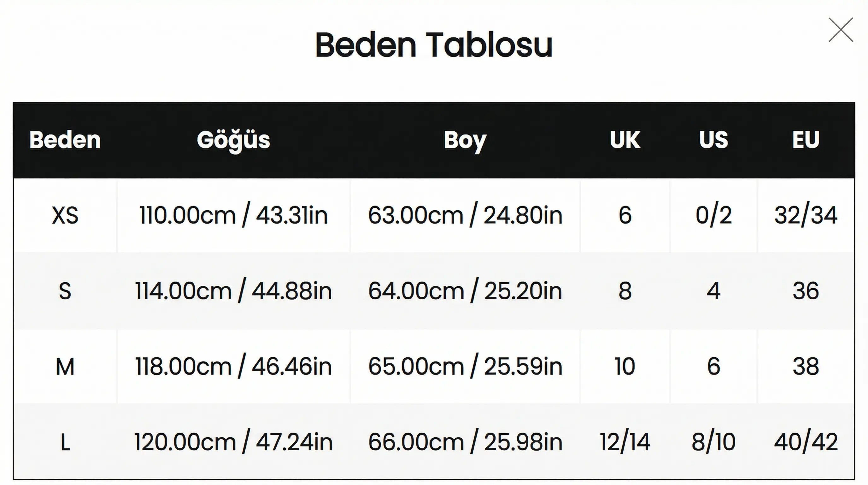Select the EU column header
This screenshot has height=485, width=868.
click(806, 140)
